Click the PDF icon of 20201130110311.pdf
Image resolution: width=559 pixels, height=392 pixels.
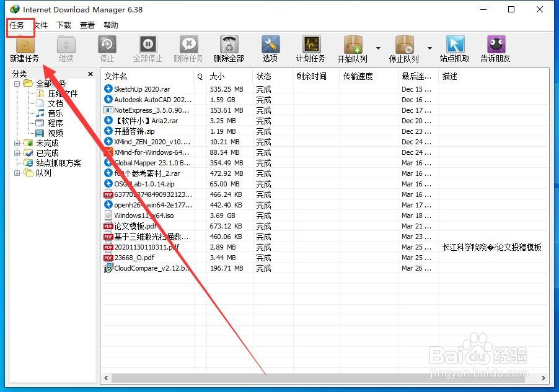click(x=108, y=247)
